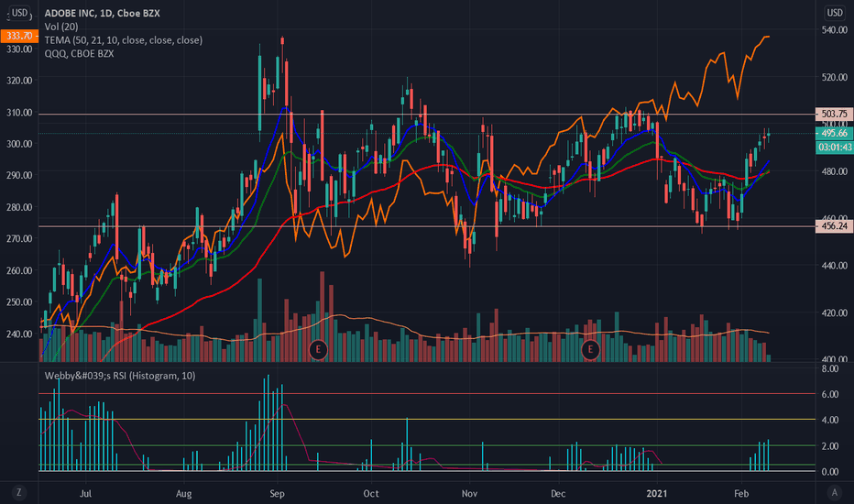Click the 03:01:43 countdown label
Screen dimensions: 854x504
(834, 148)
